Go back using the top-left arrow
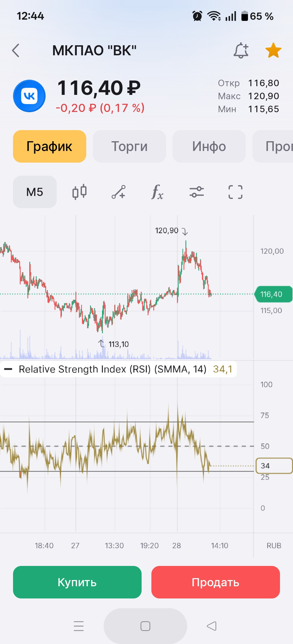293x644 pixels. pos(16,50)
